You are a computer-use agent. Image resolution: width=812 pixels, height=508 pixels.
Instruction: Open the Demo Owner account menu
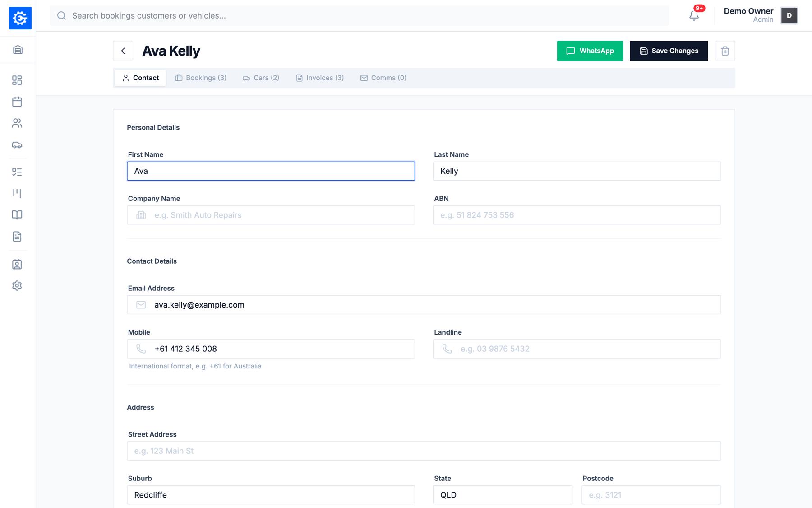point(761,15)
